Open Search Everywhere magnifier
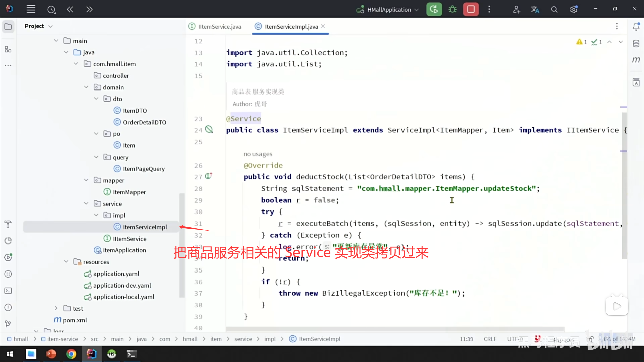Image resolution: width=644 pixels, height=362 pixels. coord(554,9)
